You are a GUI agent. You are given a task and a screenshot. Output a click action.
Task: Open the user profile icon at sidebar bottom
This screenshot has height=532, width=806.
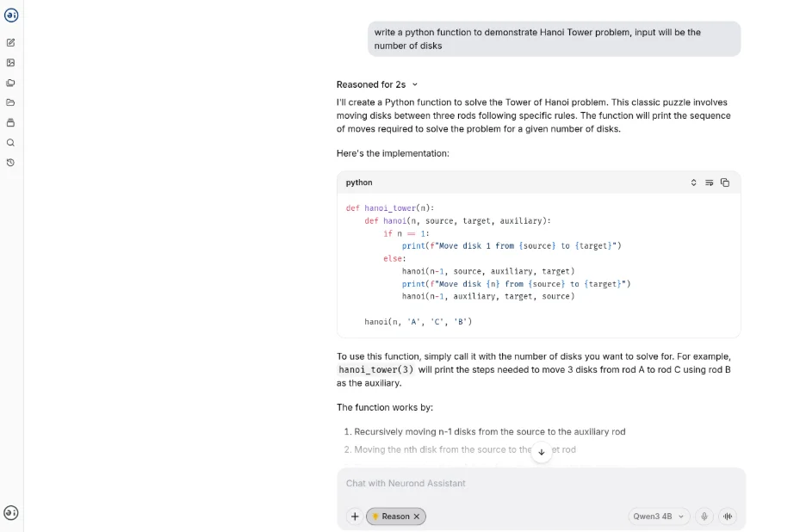pyautogui.click(x=11, y=512)
